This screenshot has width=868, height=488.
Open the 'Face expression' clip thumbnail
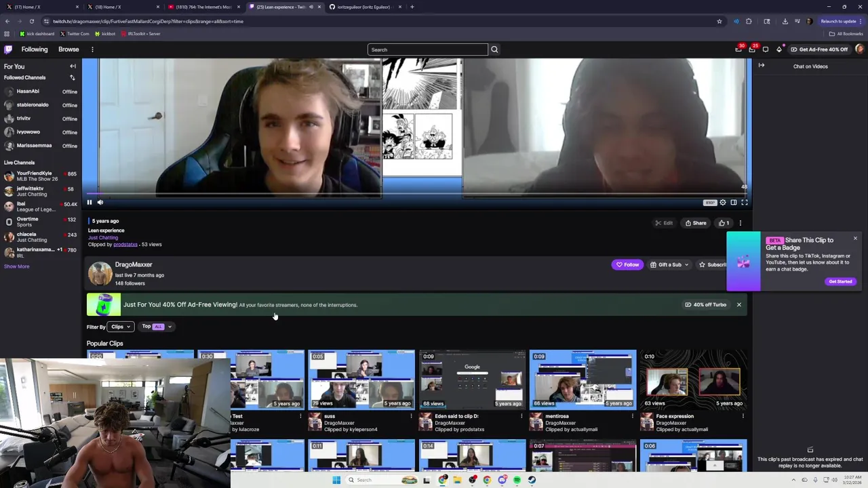[x=693, y=380]
